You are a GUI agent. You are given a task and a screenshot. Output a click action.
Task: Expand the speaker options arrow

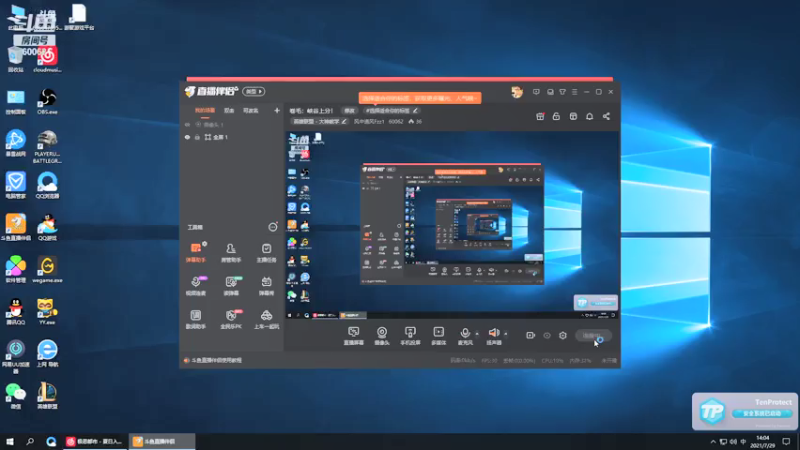coord(506,334)
